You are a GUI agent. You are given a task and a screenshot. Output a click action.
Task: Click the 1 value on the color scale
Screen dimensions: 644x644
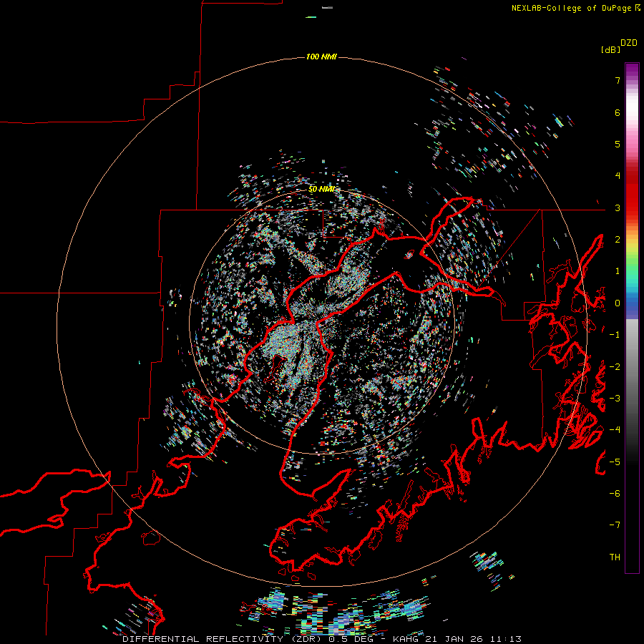point(618,271)
